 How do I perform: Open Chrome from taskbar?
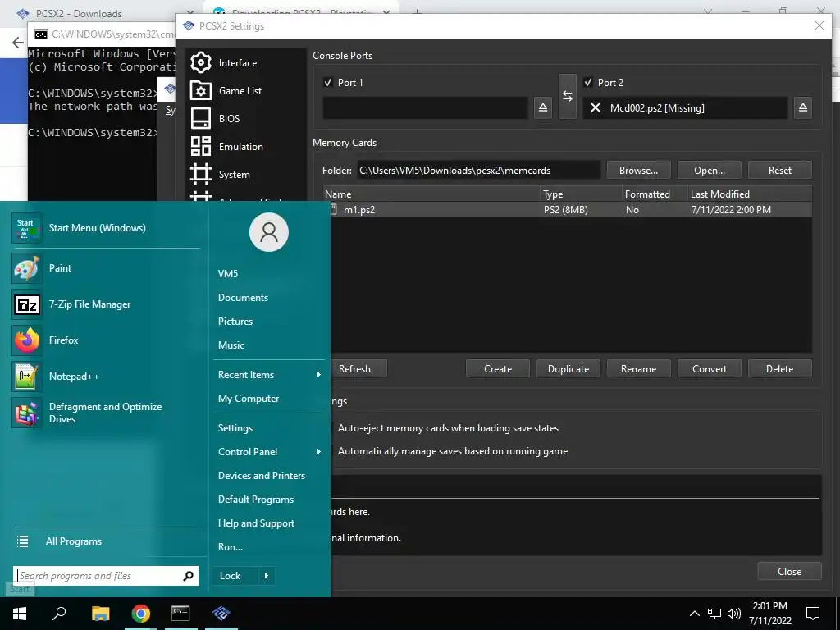(141, 614)
